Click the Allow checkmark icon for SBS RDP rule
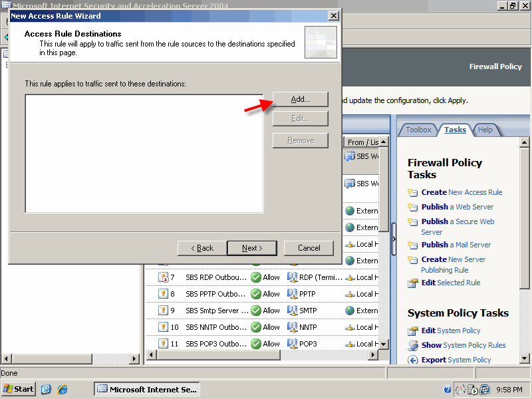The width and height of the screenshot is (532, 399). (256, 277)
